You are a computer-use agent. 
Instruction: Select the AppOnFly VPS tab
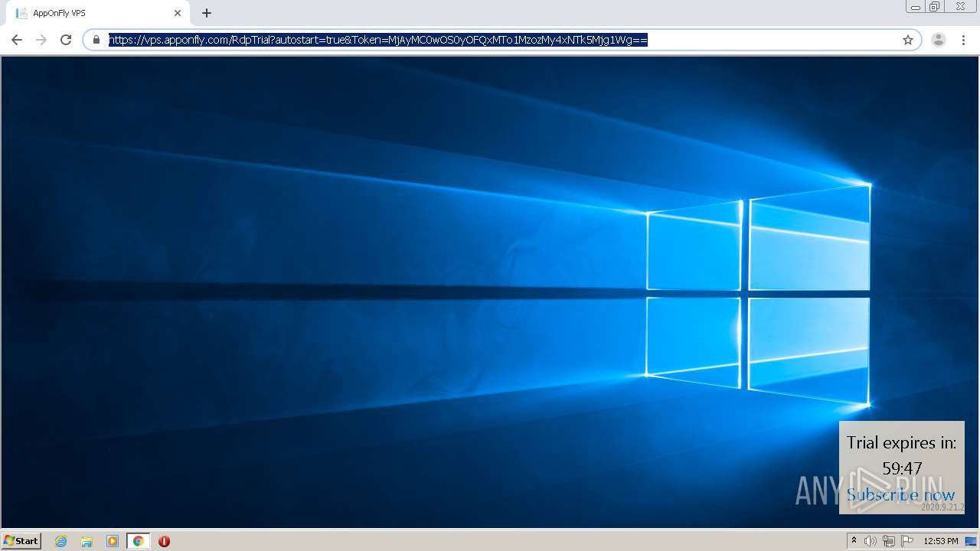97,13
